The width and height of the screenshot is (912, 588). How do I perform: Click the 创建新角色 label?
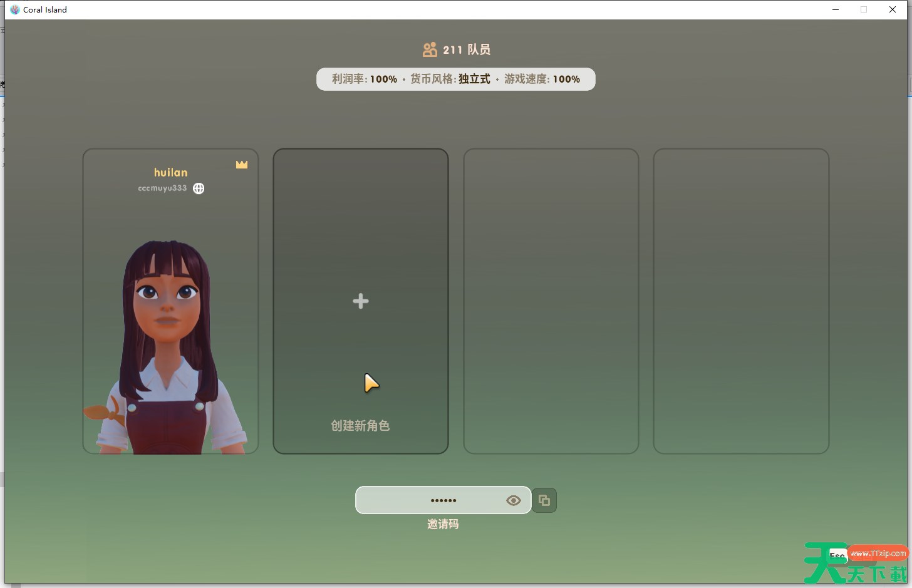(360, 426)
